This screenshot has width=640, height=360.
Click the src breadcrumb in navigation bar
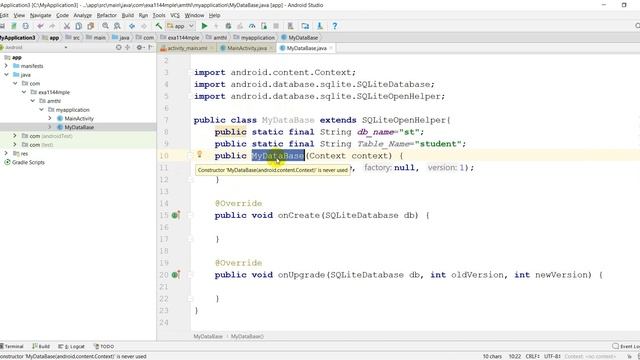tap(73, 38)
